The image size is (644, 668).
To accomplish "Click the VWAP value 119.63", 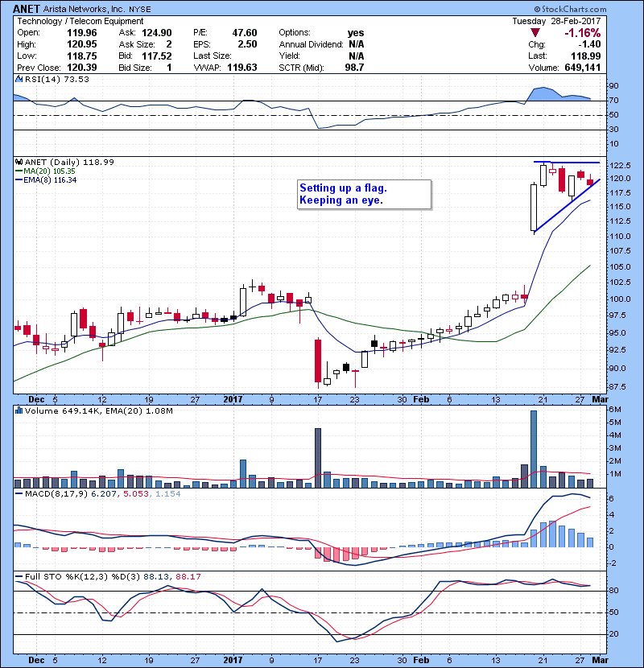I will point(242,68).
